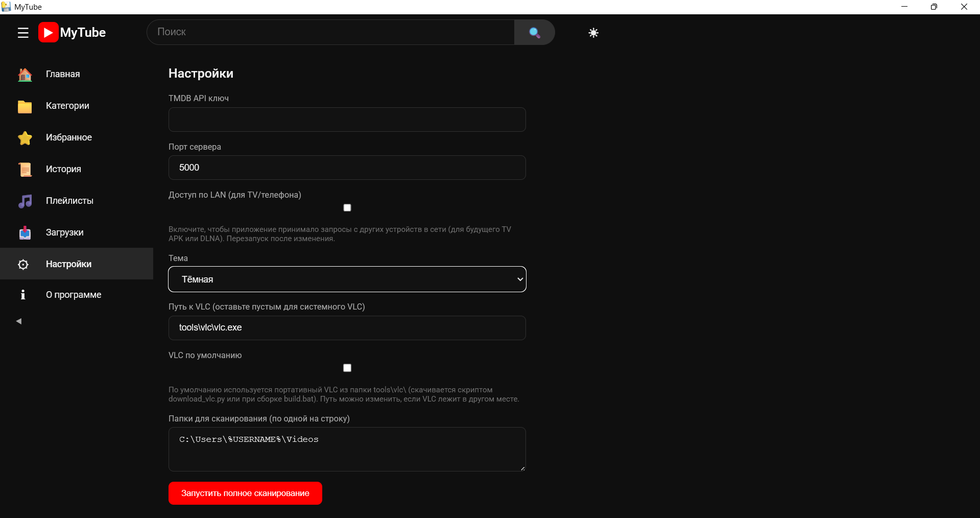Image resolution: width=980 pixels, height=518 pixels.
Task: Open the Тема dropdown showing Тёмная
Action: (347, 279)
